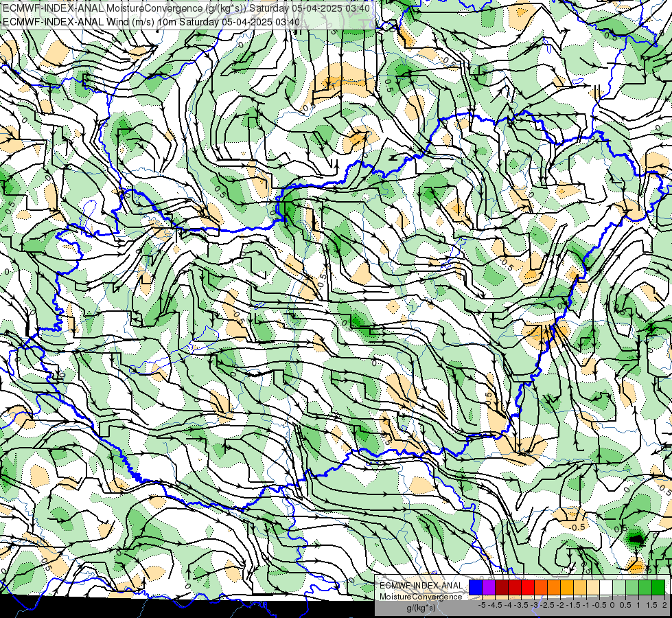The image size is (672, 618).
Task: Click the legend tick value 2
Action: click(x=664, y=605)
